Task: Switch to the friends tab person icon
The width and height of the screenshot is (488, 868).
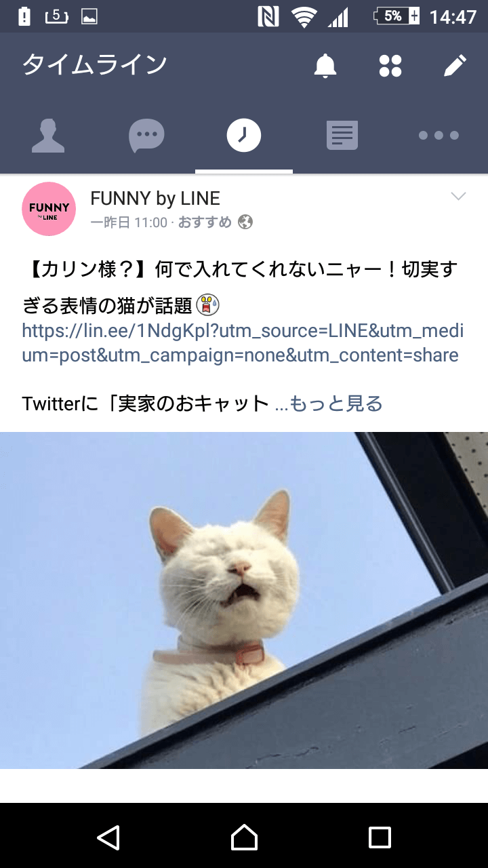Action: coord(48,136)
